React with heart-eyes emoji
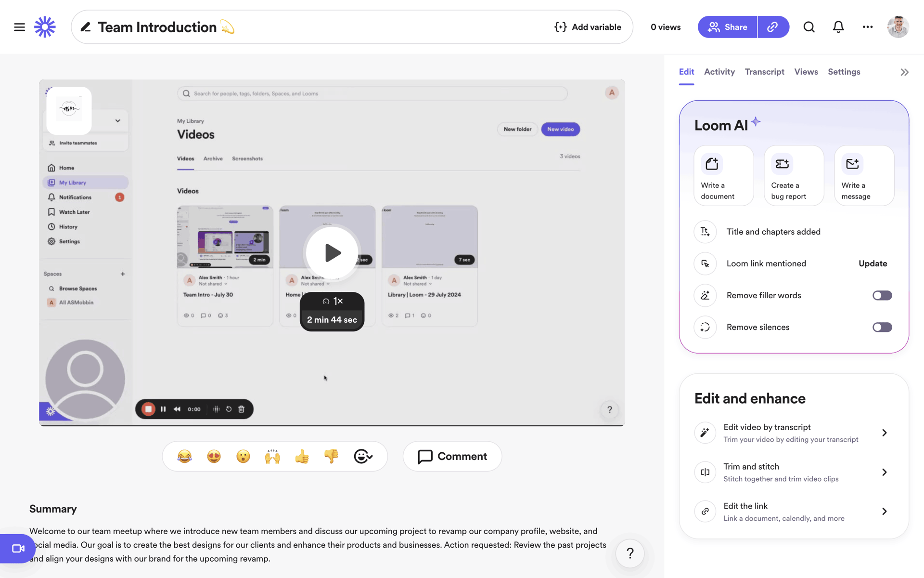The height and width of the screenshot is (578, 924). 214,456
